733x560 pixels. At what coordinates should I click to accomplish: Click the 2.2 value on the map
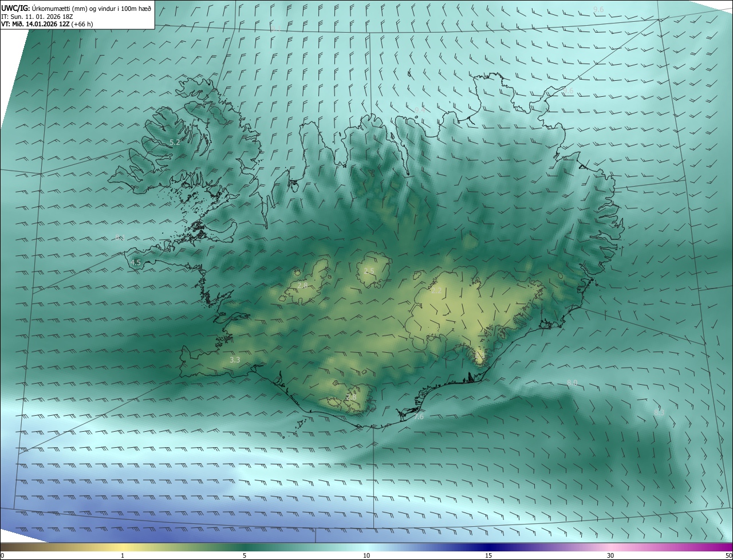[x=436, y=291]
